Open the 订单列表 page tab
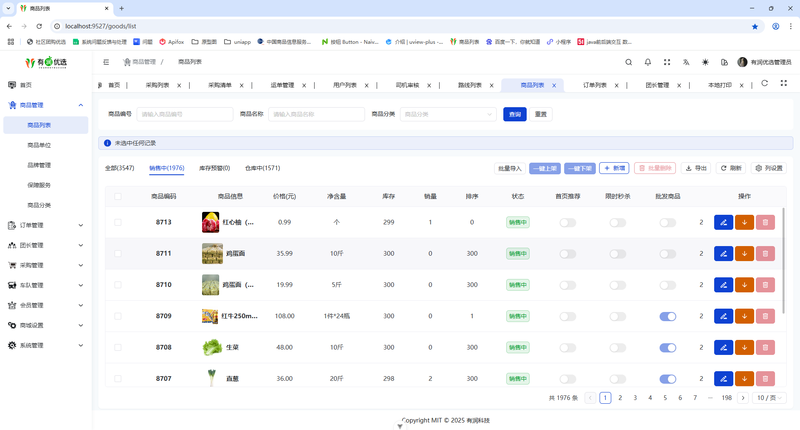 pos(595,85)
